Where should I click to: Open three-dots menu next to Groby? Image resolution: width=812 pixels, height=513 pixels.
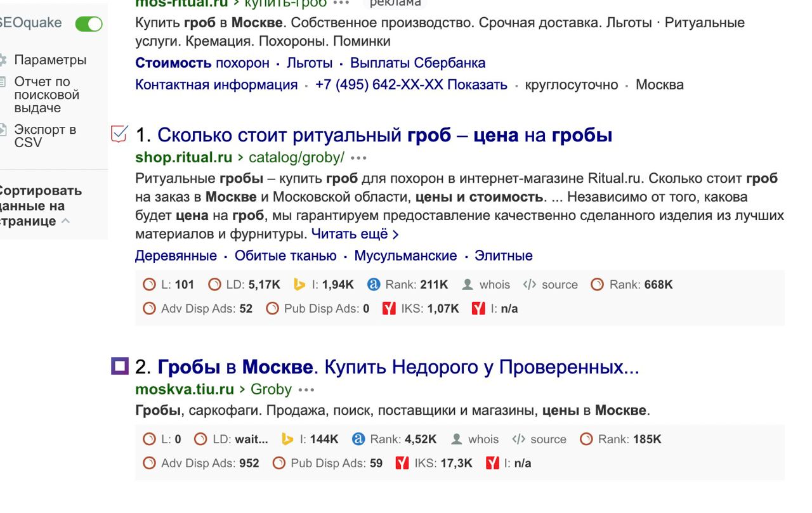tap(306, 389)
